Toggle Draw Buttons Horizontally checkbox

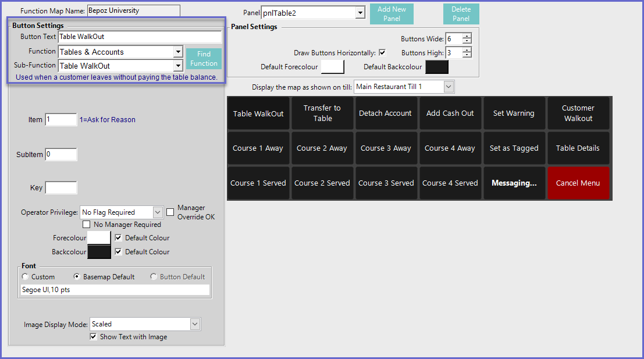tap(382, 52)
